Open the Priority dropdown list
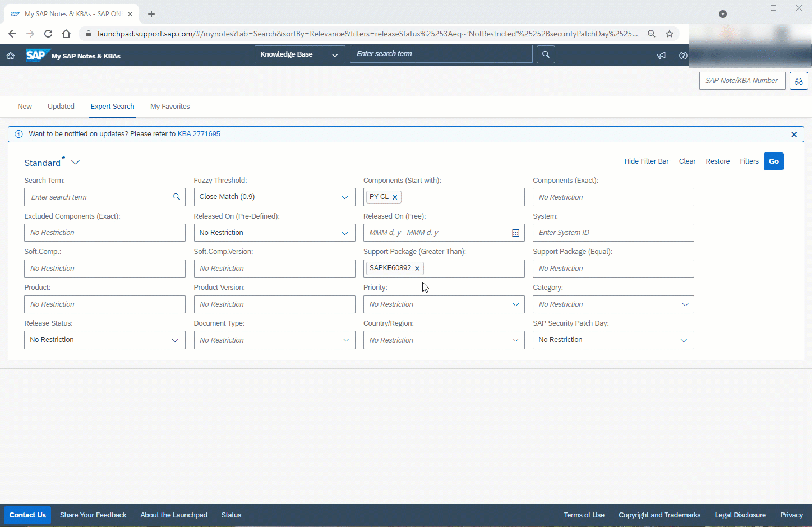Screen dimensions: 812x527 coord(515,304)
